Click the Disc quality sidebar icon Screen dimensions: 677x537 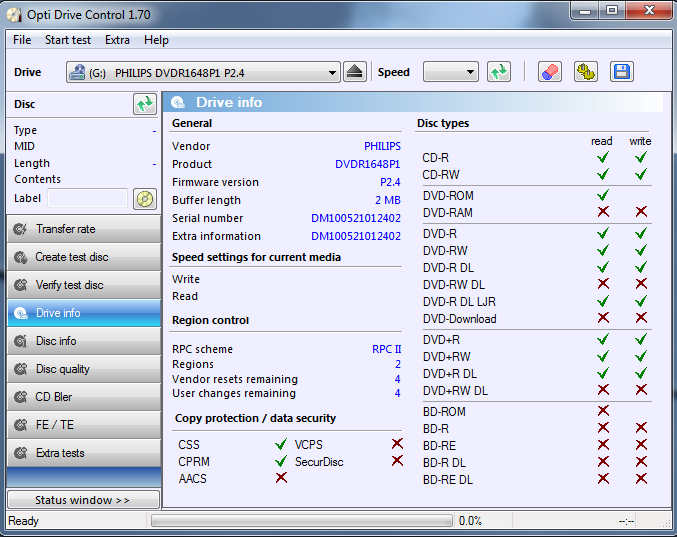20,369
